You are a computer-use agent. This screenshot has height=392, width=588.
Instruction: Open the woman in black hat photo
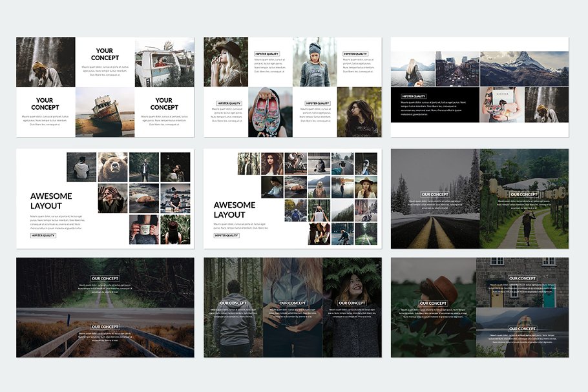[x=226, y=62]
